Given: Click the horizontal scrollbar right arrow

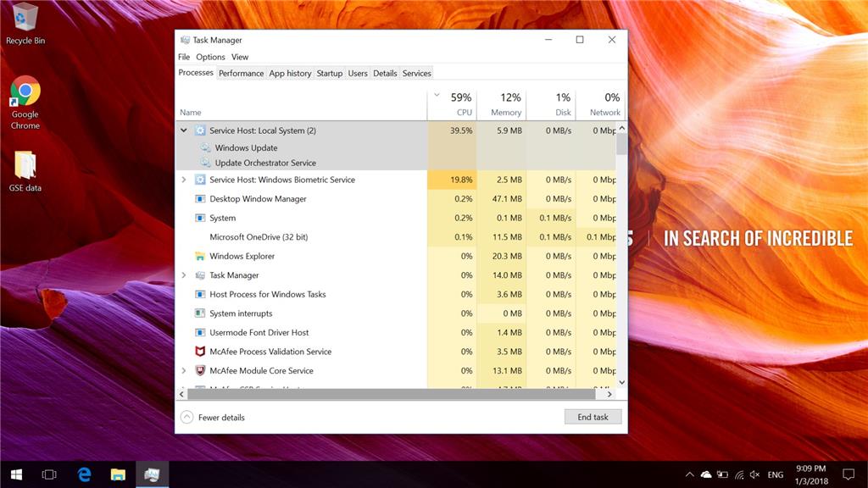Looking at the screenshot, I should (x=609, y=394).
